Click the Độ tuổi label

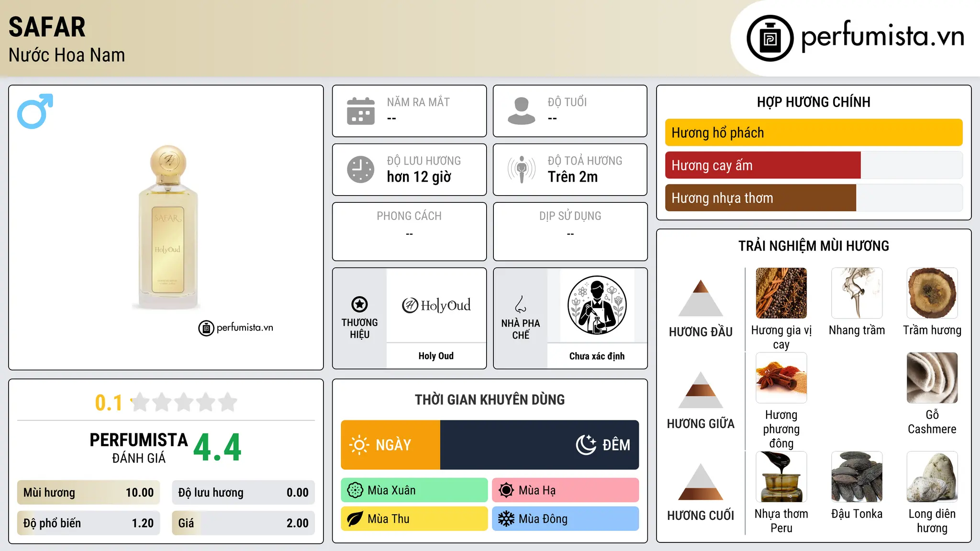567,102
